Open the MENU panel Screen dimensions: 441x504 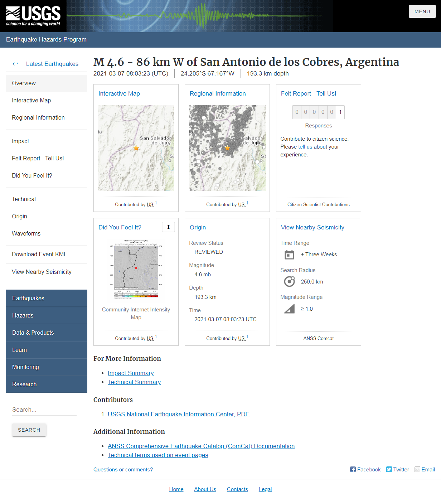(422, 11)
